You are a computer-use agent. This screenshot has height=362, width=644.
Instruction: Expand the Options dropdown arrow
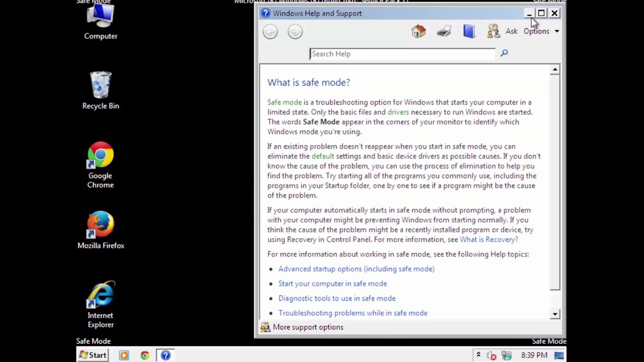tap(557, 31)
